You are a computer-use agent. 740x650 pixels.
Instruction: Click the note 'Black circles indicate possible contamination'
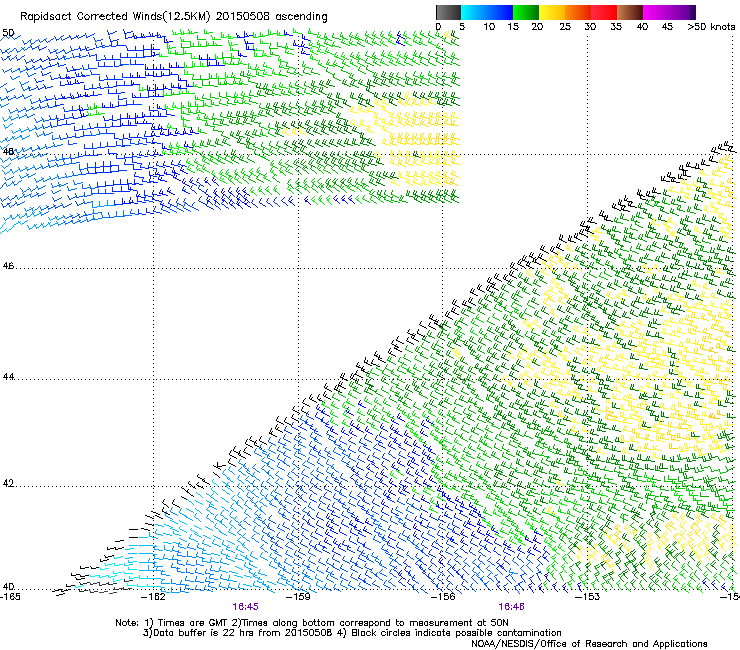pos(456,633)
